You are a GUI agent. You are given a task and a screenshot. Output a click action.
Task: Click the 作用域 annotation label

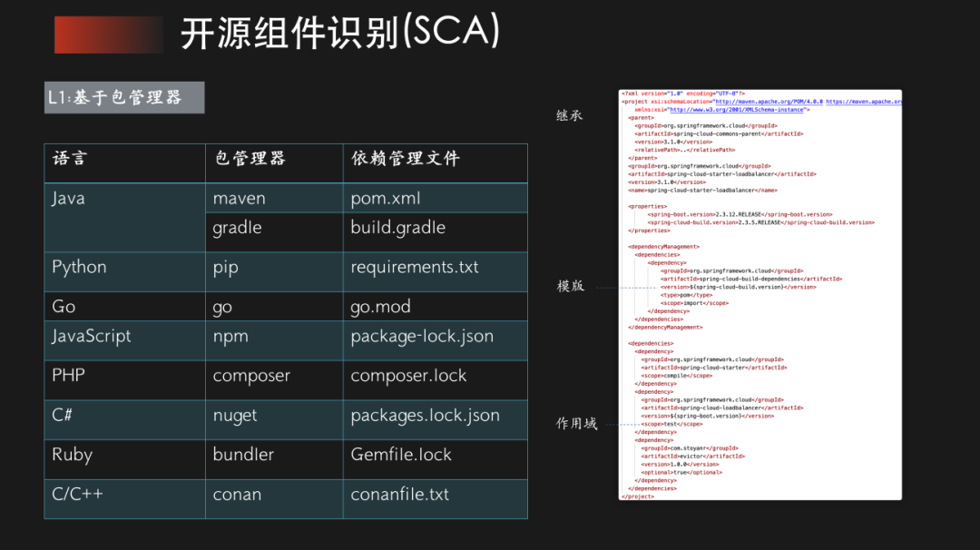576,424
